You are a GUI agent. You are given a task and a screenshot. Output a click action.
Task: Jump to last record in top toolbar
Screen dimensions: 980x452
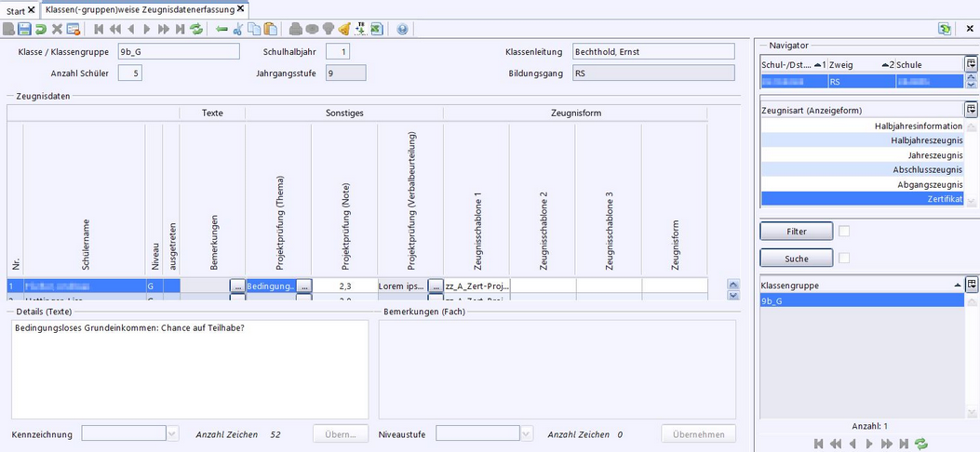click(x=180, y=29)
